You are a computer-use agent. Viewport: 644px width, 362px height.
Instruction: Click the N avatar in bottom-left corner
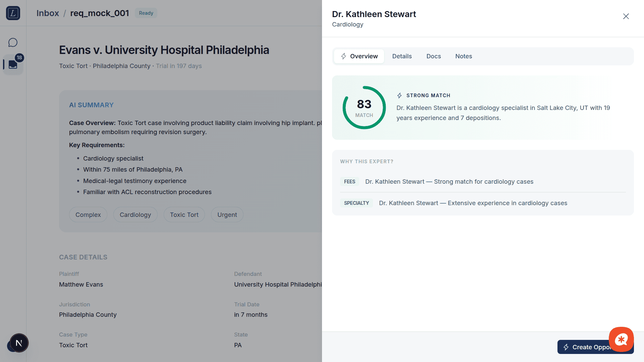point(19,343)
